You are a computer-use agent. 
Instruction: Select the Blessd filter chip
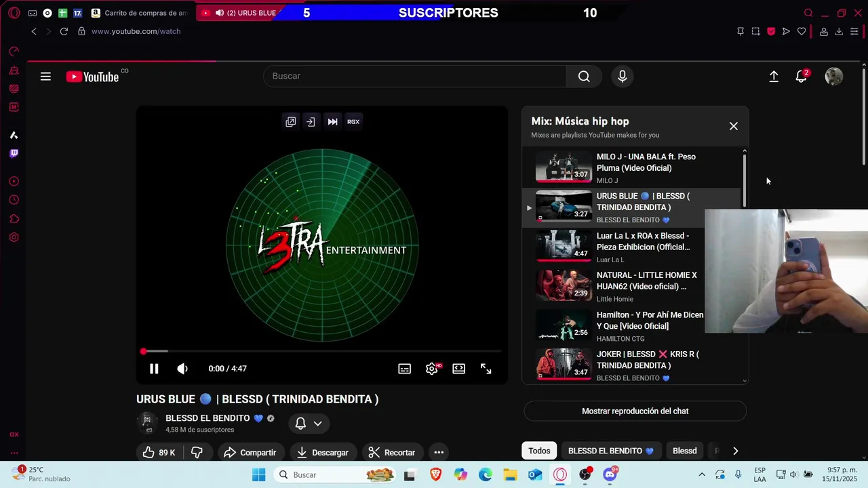click(x=684, y=451)
